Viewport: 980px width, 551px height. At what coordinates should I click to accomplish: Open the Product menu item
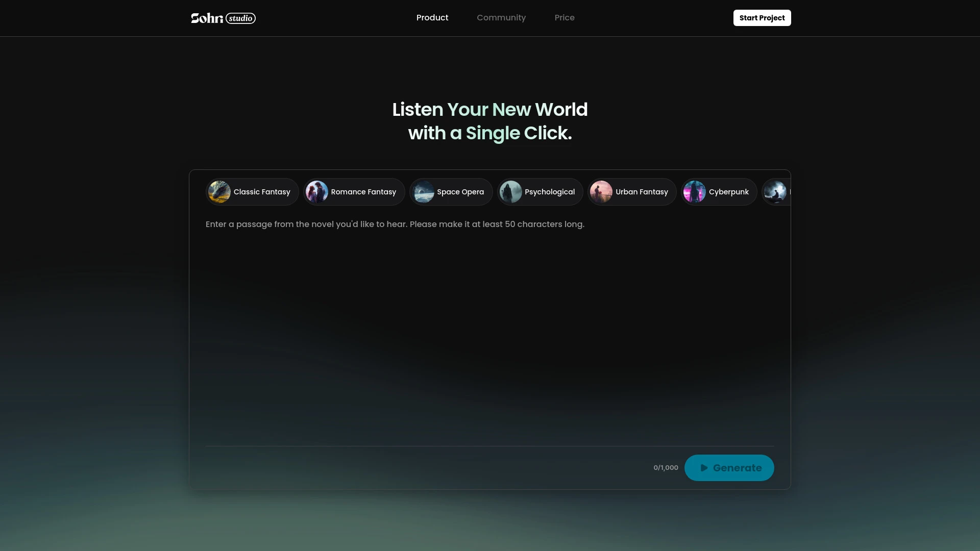(x=432, y=18)
